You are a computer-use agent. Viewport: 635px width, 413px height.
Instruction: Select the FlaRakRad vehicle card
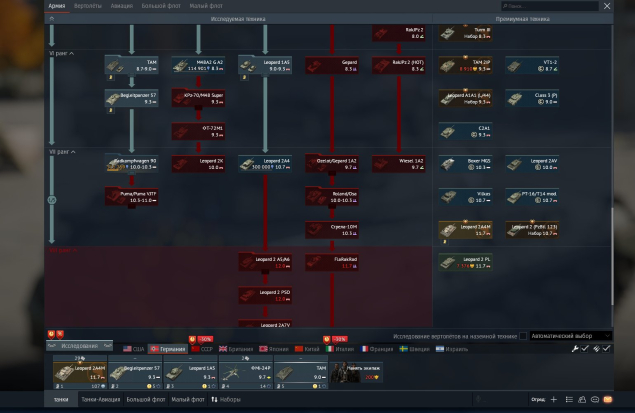click(x=332, y=262)
